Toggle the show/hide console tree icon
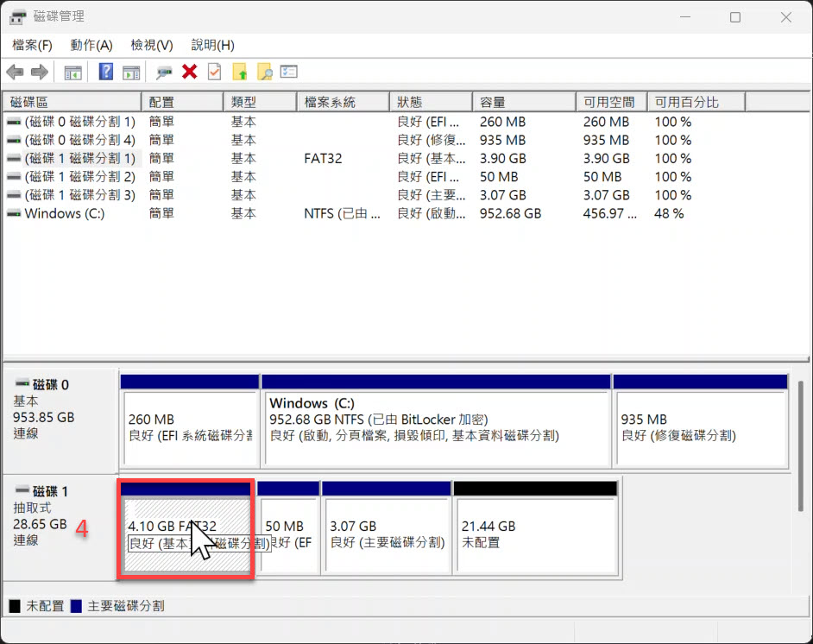This screenshot has width=813, height=644. [73, 73]
